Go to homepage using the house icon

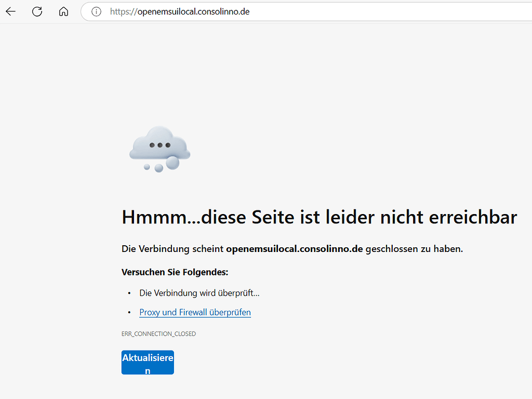click(63, 11)
